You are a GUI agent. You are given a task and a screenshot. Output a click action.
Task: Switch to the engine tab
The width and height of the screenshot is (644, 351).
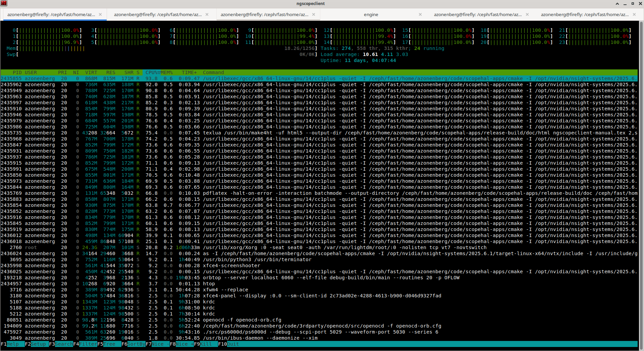point(371,14)
